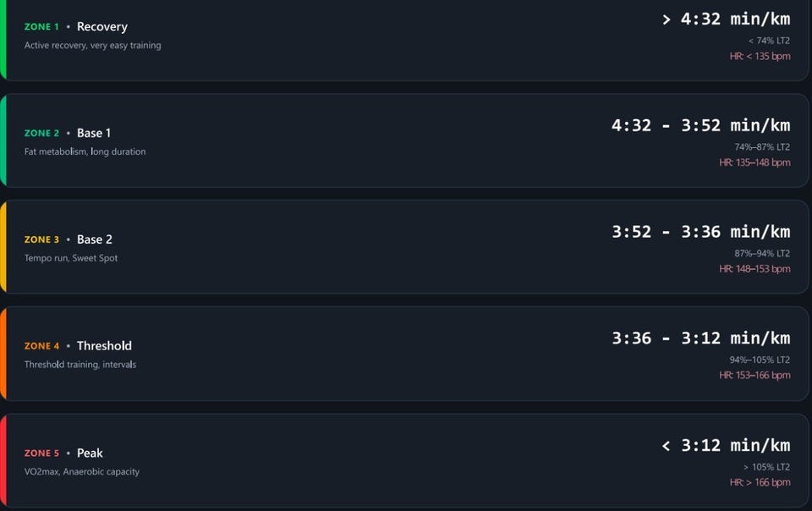The width and height of the screenshot is (812, 511).
Task: Click the orange Zone 4 color bar
Action: [3, 353]
